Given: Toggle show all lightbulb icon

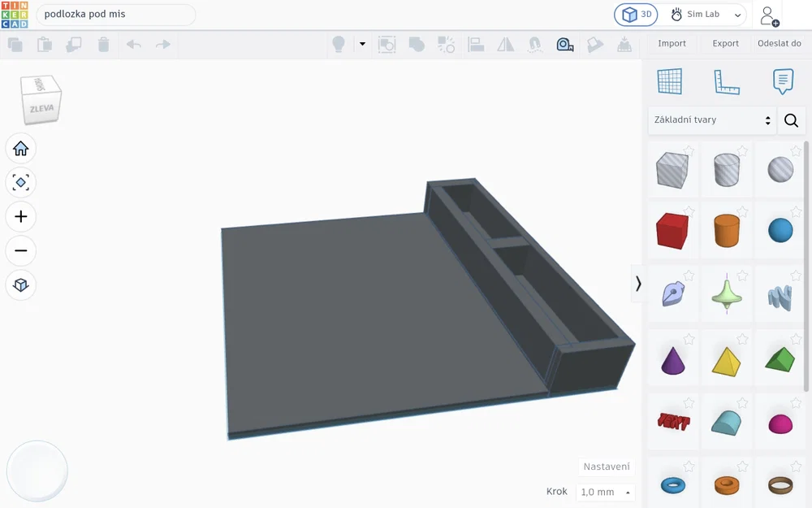Looking at the screenshot, I should point(338,45).
